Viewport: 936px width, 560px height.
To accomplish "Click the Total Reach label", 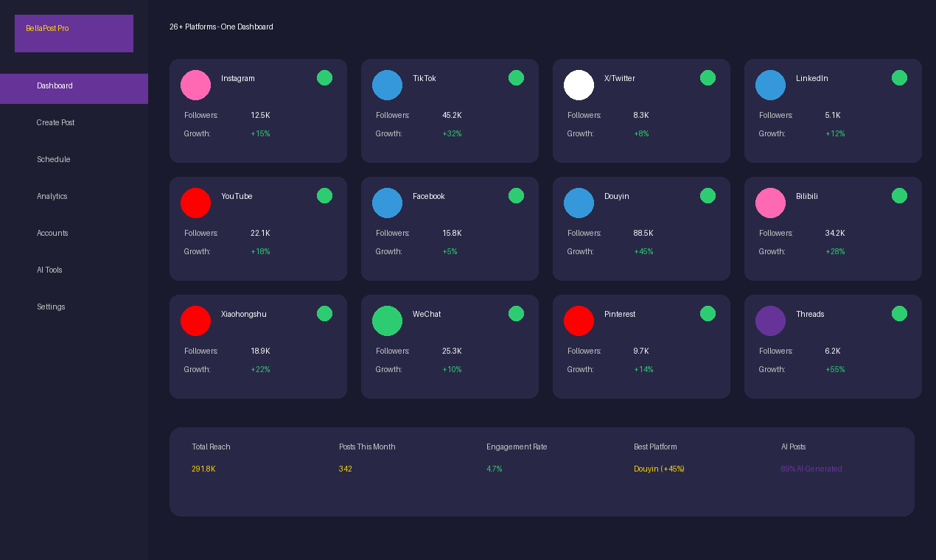I will pos(211,447).
